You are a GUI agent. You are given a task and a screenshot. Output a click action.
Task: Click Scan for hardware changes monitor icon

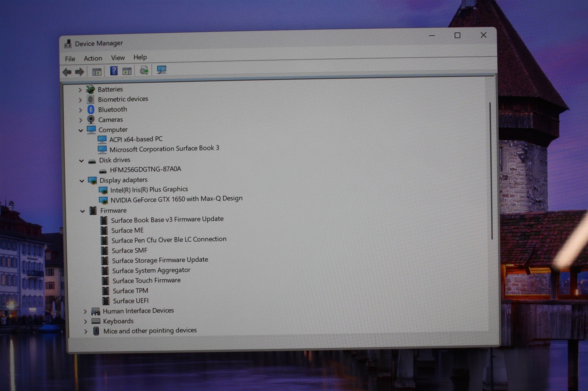click(161, 70)
